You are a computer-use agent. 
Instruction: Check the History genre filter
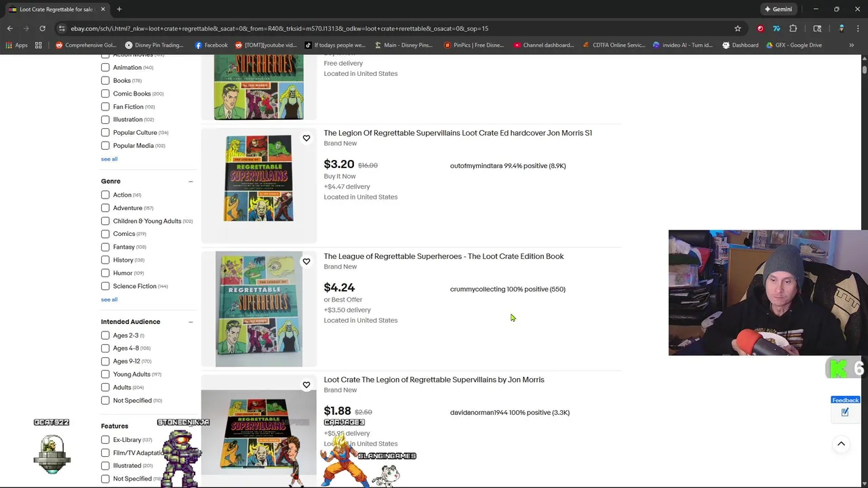(105, 260)
